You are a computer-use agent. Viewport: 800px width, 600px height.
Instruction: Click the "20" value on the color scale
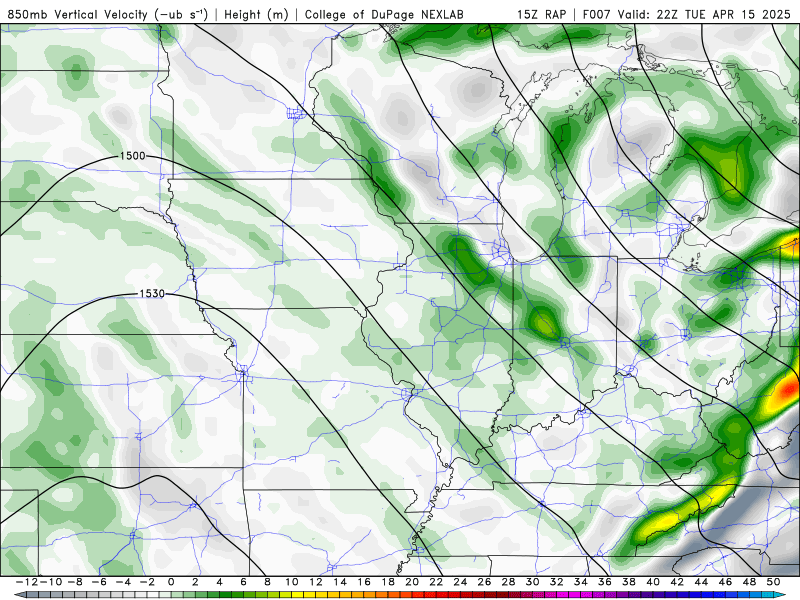[412, 582]
